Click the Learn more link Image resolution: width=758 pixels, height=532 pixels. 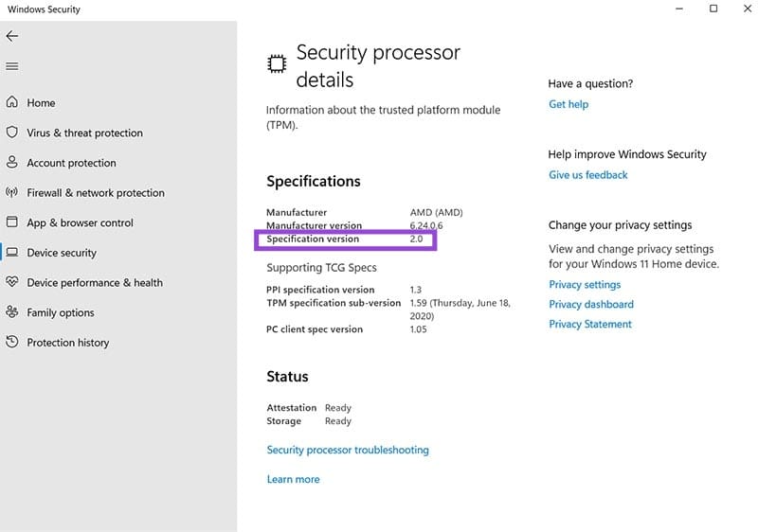[293, 480]
